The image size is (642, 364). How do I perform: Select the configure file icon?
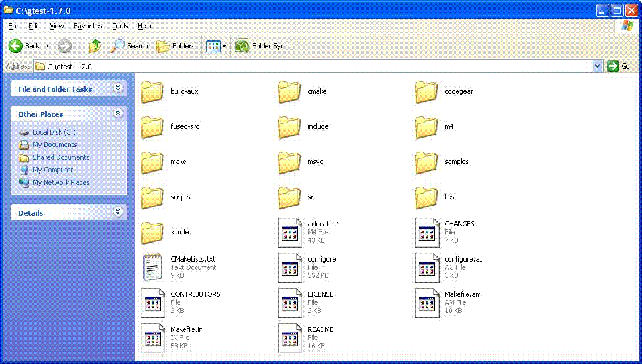click(290, 268)
